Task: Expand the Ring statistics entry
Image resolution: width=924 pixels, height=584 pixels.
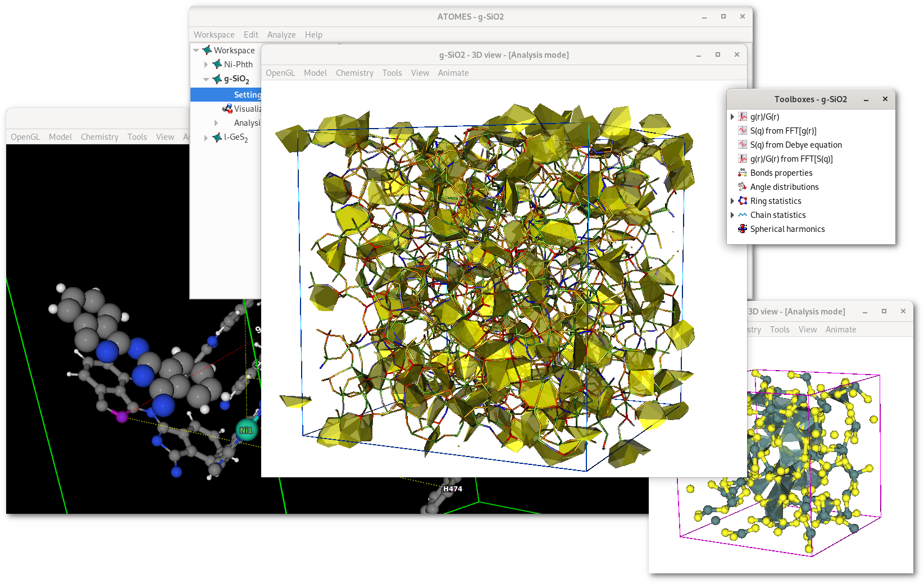Action: tap(732, 201)
